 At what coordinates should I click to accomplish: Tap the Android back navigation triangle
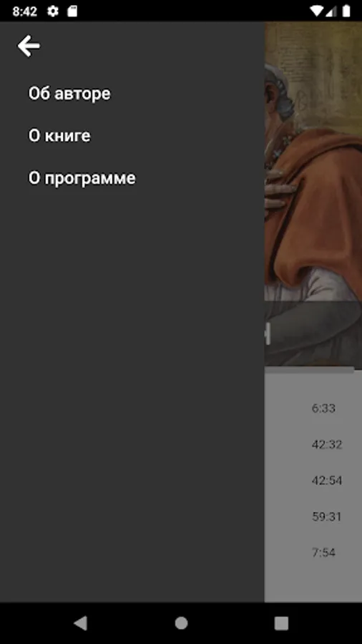(80, 623)
